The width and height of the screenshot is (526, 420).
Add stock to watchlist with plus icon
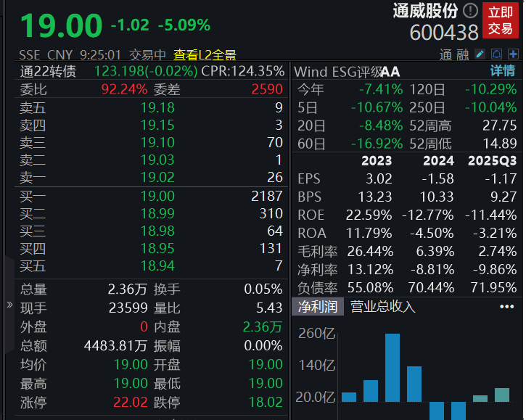(x=513, y=54)
